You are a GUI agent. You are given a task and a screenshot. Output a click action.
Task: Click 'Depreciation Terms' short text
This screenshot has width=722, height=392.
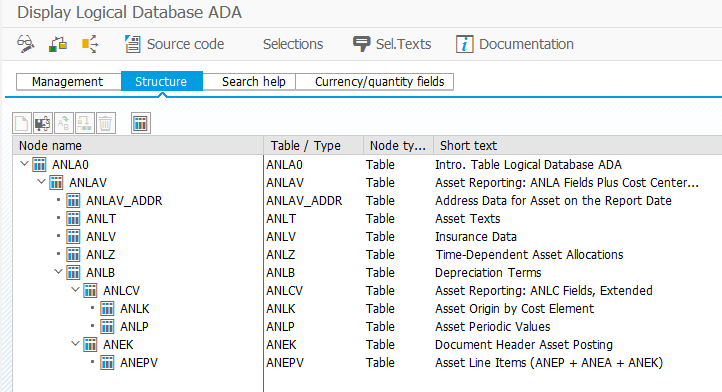(x=488, y=273)
